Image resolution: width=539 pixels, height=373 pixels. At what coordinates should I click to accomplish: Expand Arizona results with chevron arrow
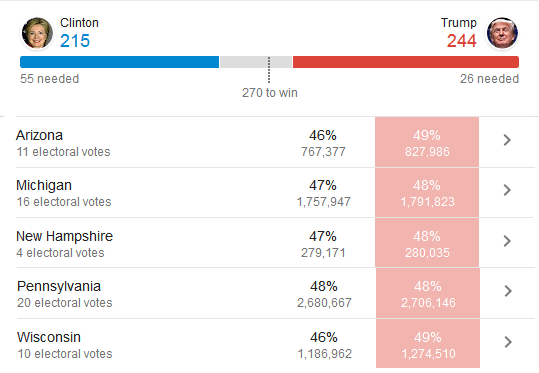click(507, 140)
